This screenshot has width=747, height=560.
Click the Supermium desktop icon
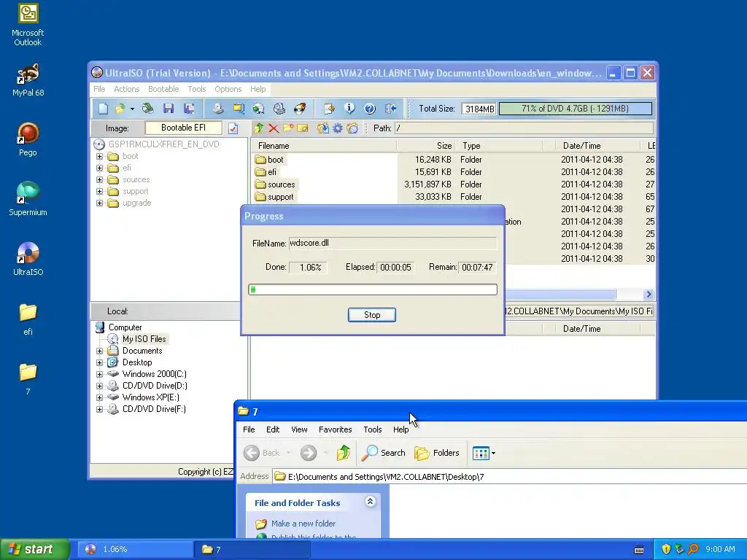click(x=28, y=199)
